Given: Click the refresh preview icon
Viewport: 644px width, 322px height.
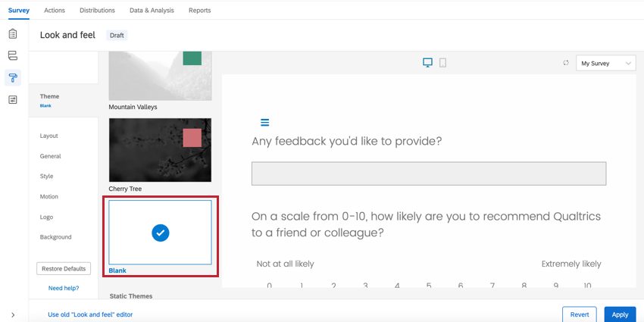Looking at the screenshot, I should click(x=566, y=63).
